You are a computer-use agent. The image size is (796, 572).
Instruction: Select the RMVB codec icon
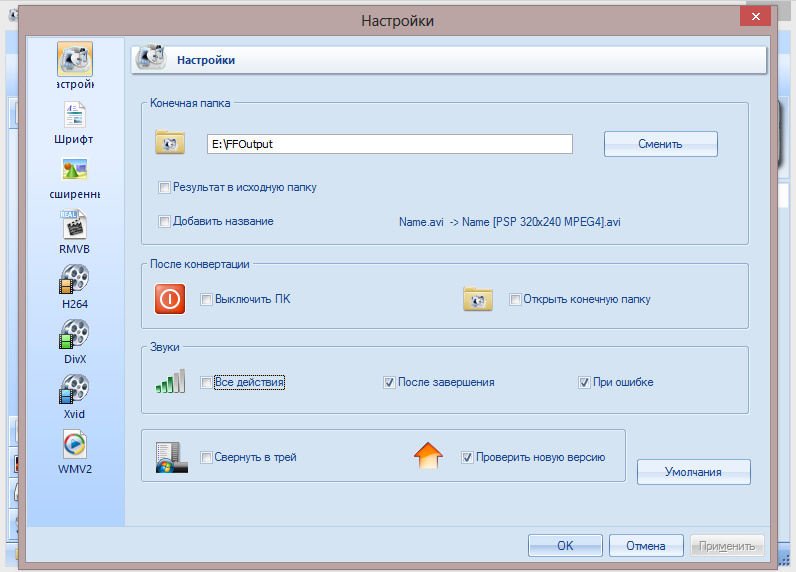pos(75,226)
